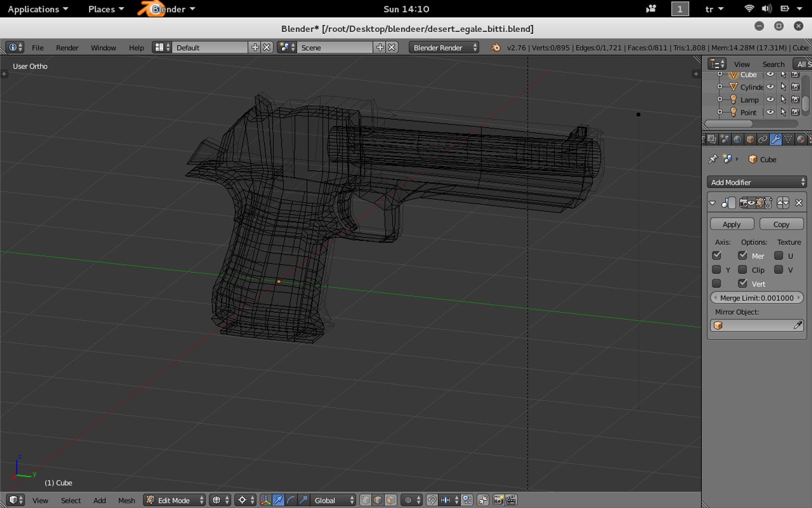This screenshot has height=508, width=812.
Task: Toggle the Vert (Vertex Groups) checkbox
Action: [x=742, y=283]
